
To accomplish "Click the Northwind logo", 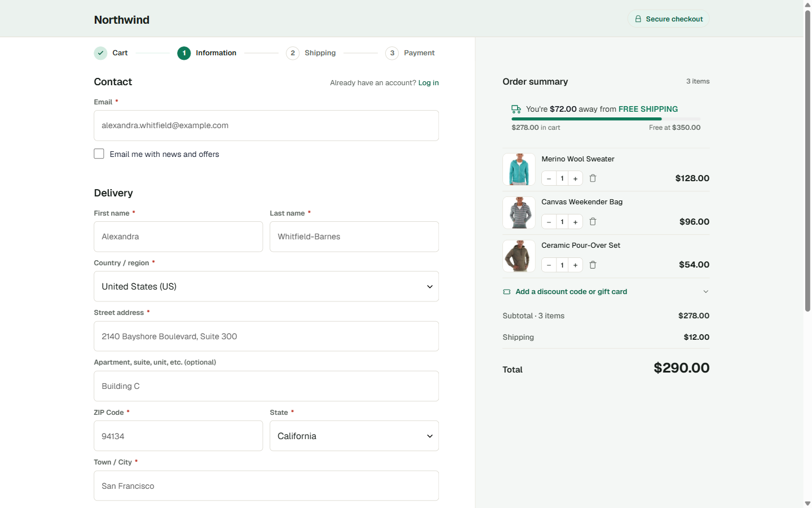I will pyautogui.click(x=122, y=20).
